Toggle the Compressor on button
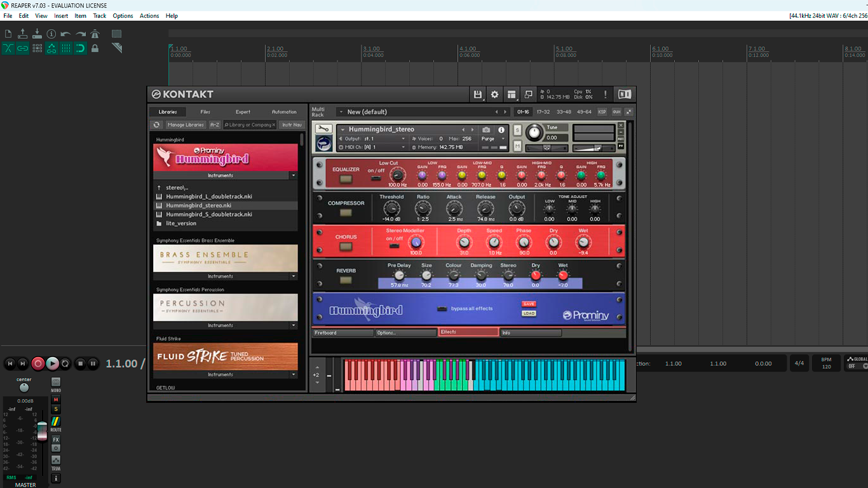Image resolution: width=868 pixels, height=488 pixels. coord(346,212)
